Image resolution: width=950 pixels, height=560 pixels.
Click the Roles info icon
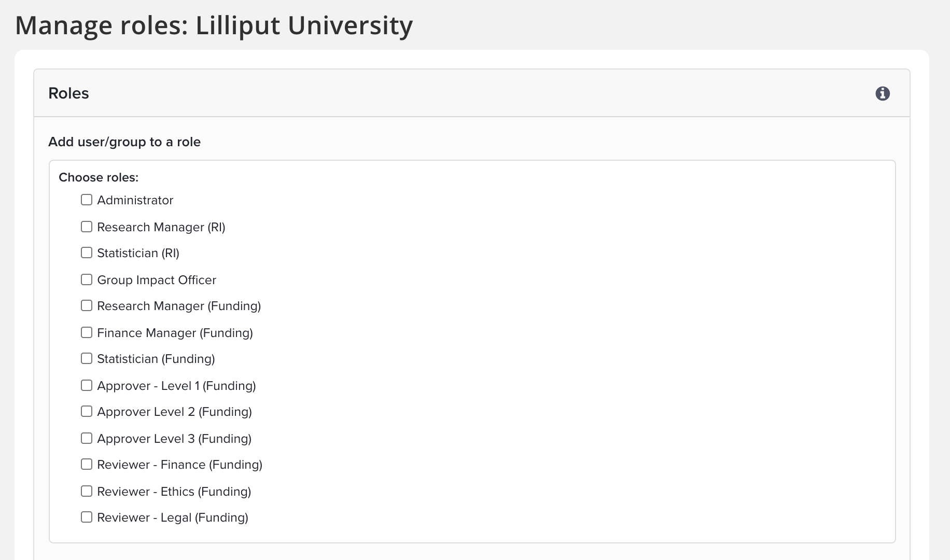882,93
